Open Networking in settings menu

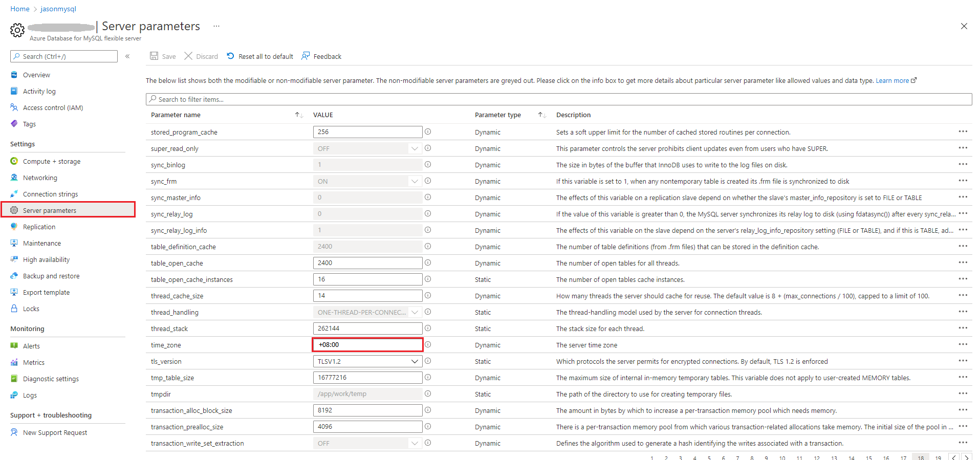coord(40,178)
